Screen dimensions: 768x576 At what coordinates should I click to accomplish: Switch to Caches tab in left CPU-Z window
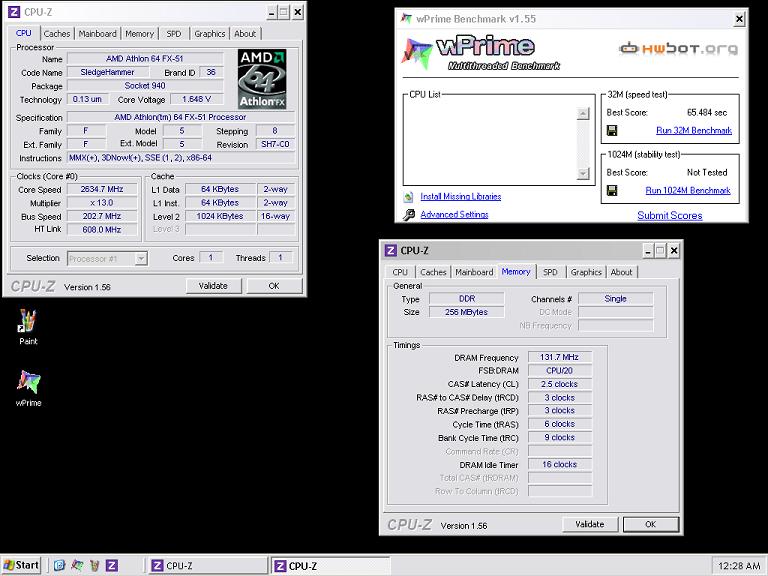point(57,34)
